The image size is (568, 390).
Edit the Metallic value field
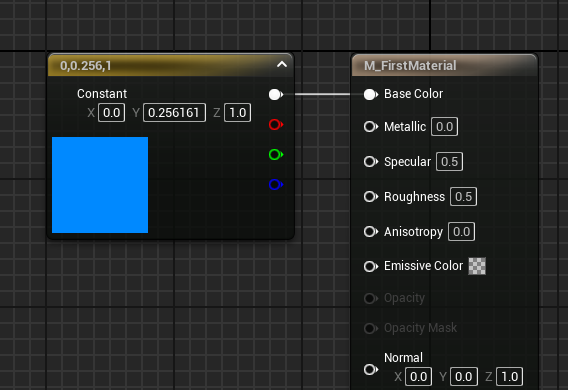(444, 127)
